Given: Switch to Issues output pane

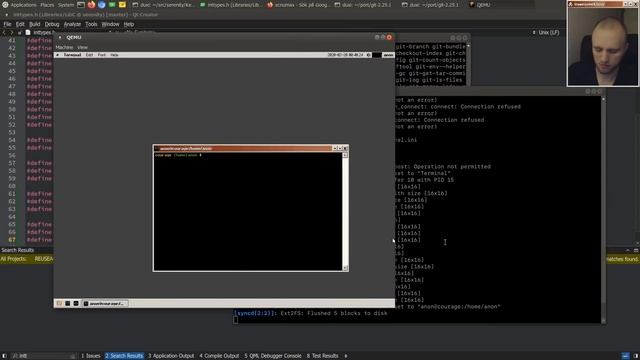Looking at the screenshot, I should pos(91,356).
